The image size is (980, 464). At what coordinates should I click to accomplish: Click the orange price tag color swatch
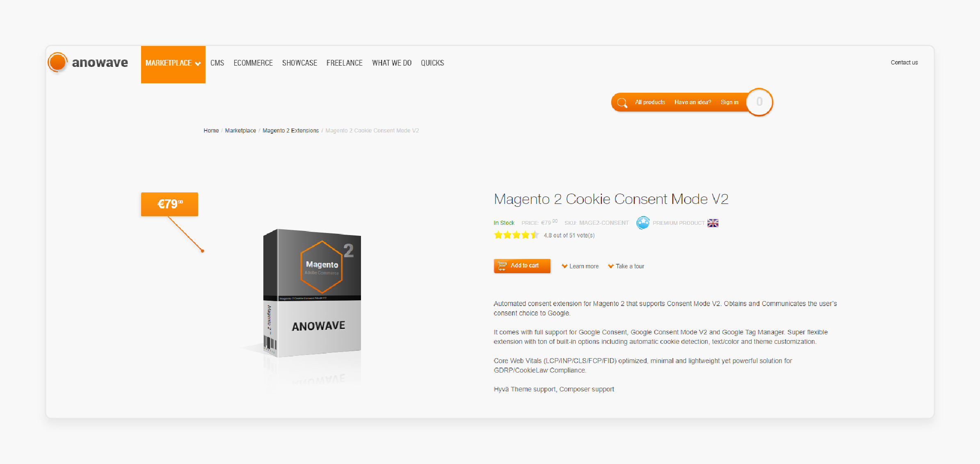(x=169, y=204)
